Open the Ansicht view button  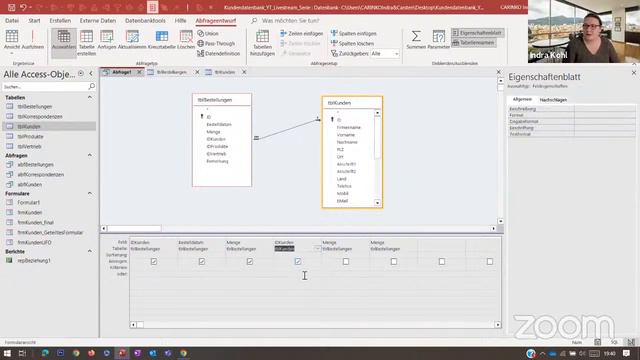coord(12,39)
